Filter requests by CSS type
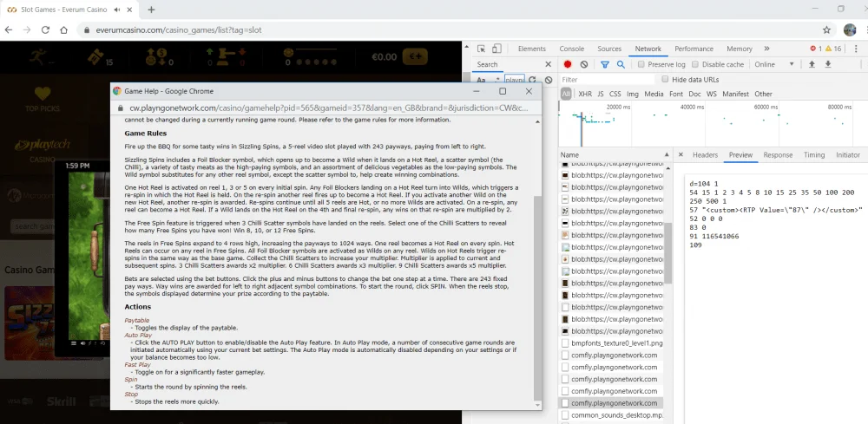 click(x=615, y=94)
